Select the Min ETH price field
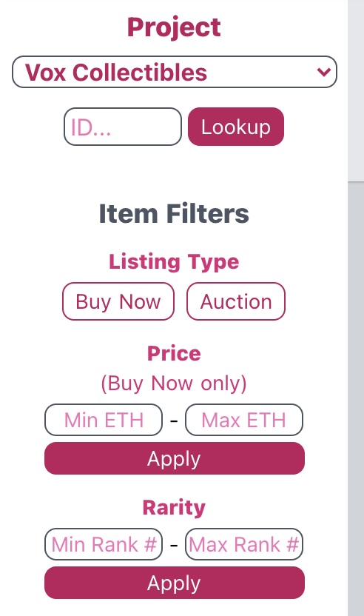The height and width of the screenshot is (616, 364). click(104, 420)
